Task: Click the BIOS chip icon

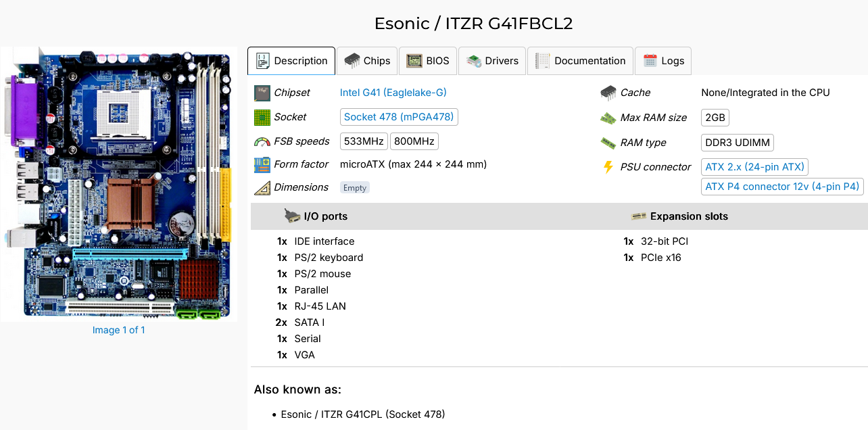Action: [x=414, y=61]
